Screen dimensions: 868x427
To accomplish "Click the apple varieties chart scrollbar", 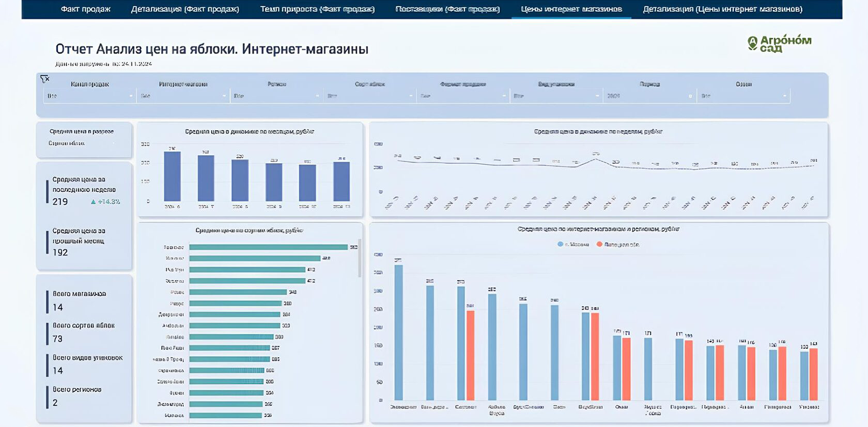I will pyautogui.click(x=360, y=258).
